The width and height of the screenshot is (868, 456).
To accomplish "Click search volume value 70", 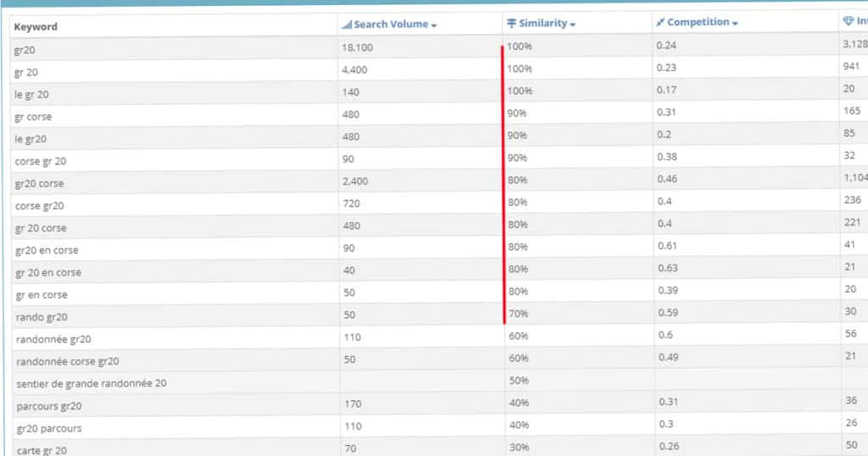I will click(x=350, y=448).
